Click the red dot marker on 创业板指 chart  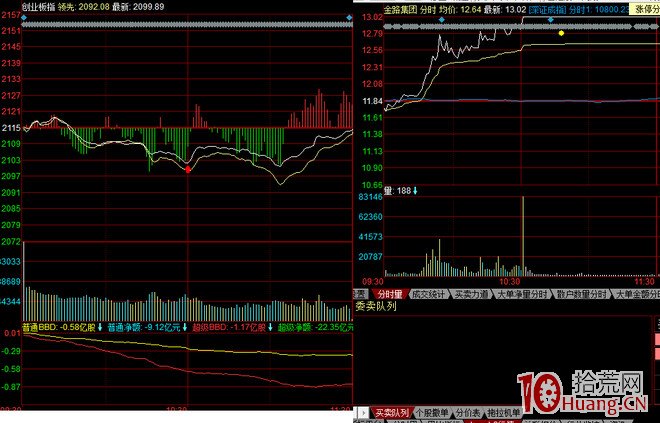point(188,169)
